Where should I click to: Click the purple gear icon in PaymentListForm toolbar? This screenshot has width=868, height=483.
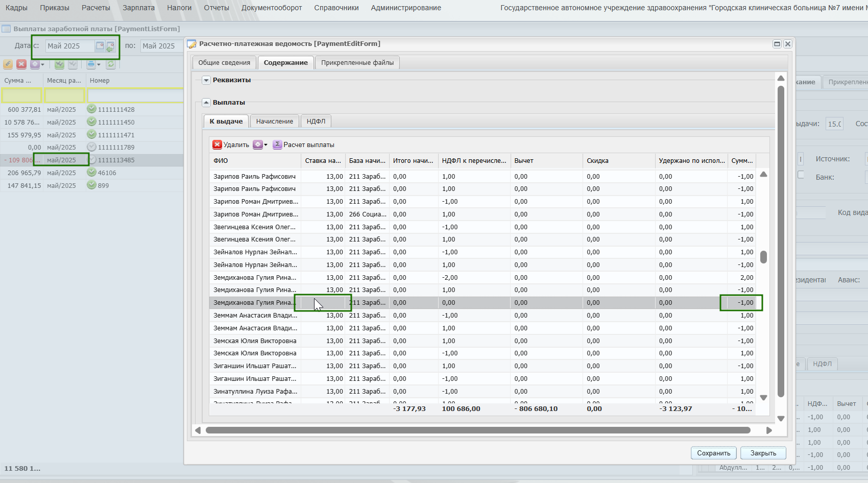click(x=34, y=64)
